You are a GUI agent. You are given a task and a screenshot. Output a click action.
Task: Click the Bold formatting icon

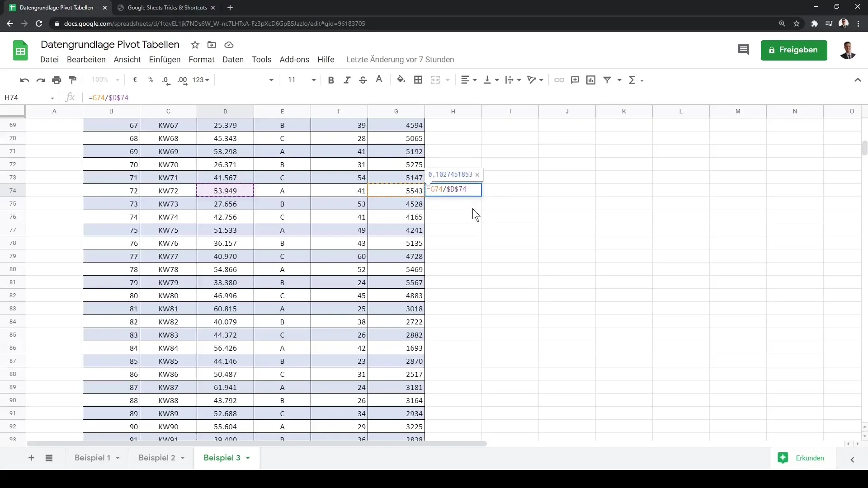(331, 79)
